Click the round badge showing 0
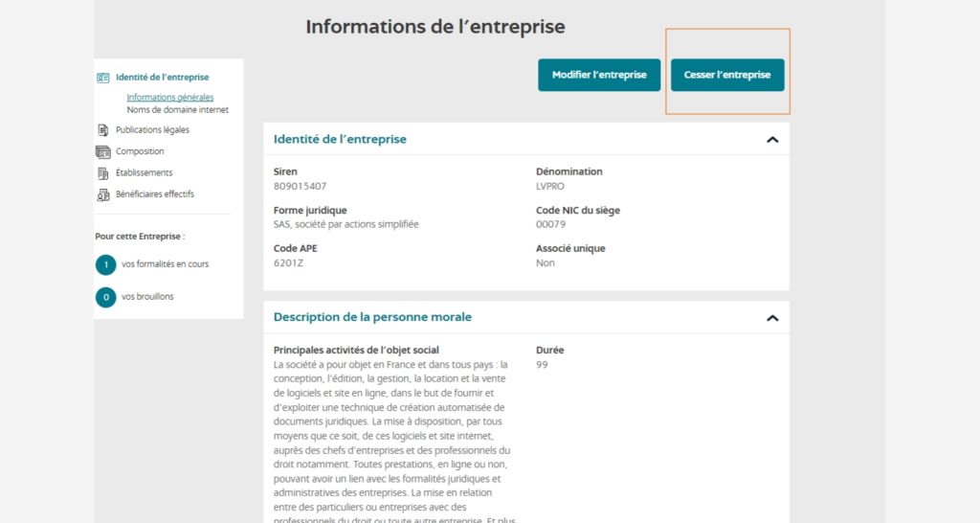 point(105,297)
